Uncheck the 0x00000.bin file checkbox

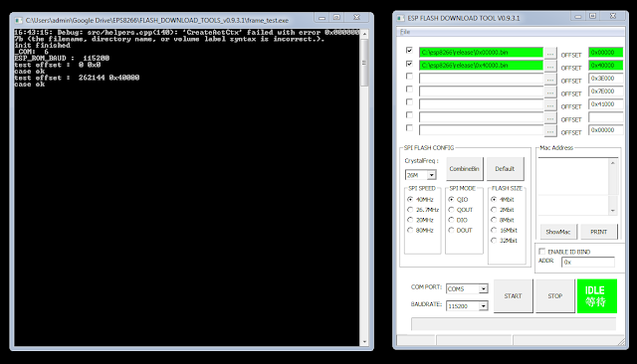[x=409, y=51]
